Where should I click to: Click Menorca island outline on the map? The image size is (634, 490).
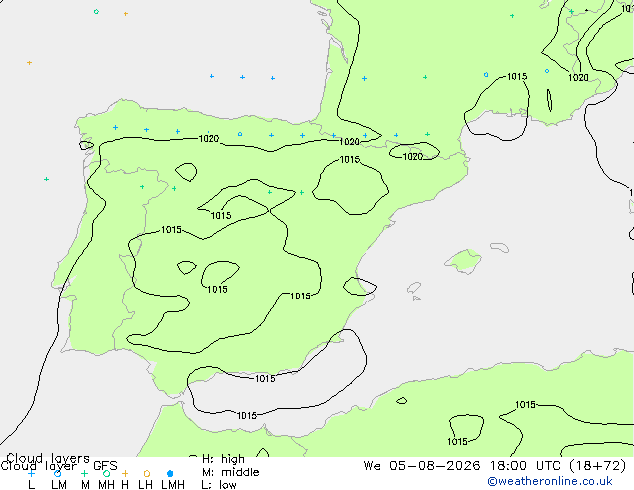(x=500, y=247)
